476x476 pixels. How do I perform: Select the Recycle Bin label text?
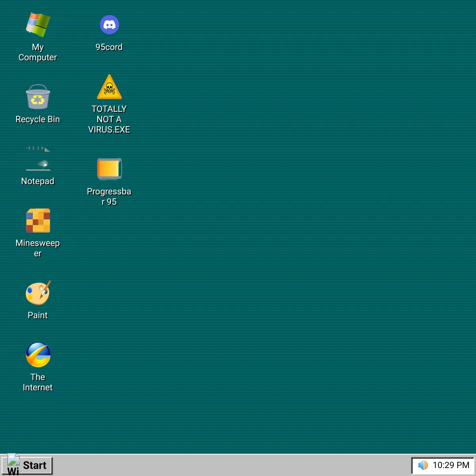click(x=38, y=119)
